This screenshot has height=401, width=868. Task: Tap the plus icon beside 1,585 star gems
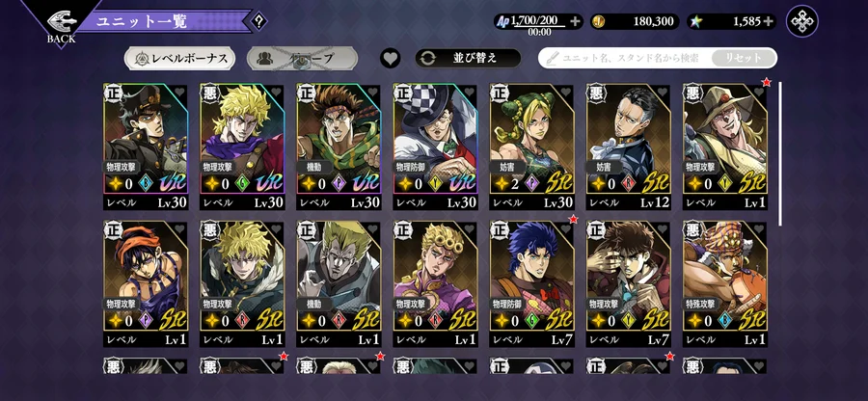pyautogui.click(x=769, y=21)
